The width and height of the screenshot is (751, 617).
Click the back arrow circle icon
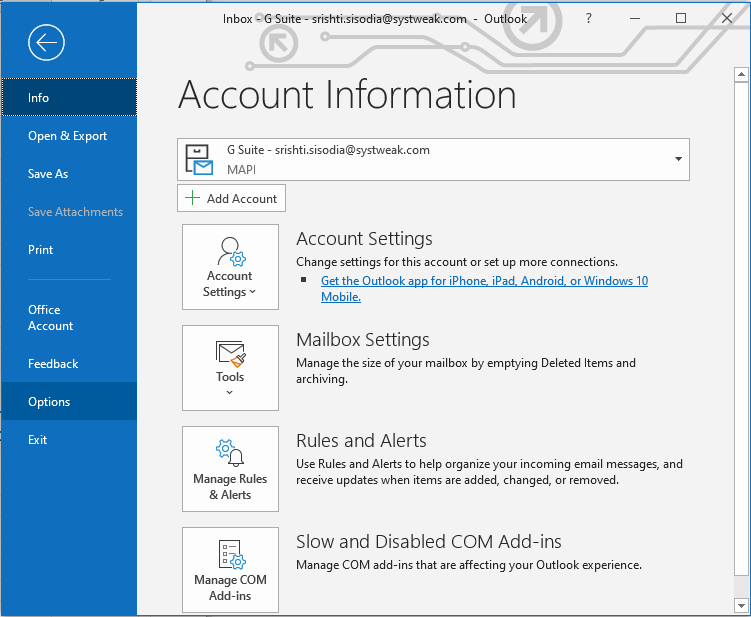pyautogui.click(x=46, y=43)
